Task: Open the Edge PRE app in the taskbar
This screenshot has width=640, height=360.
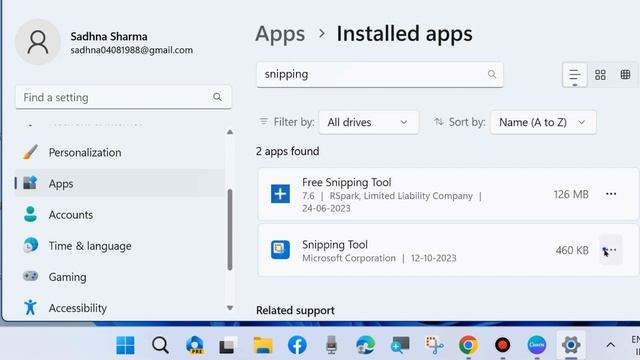Action: (195, 345)
